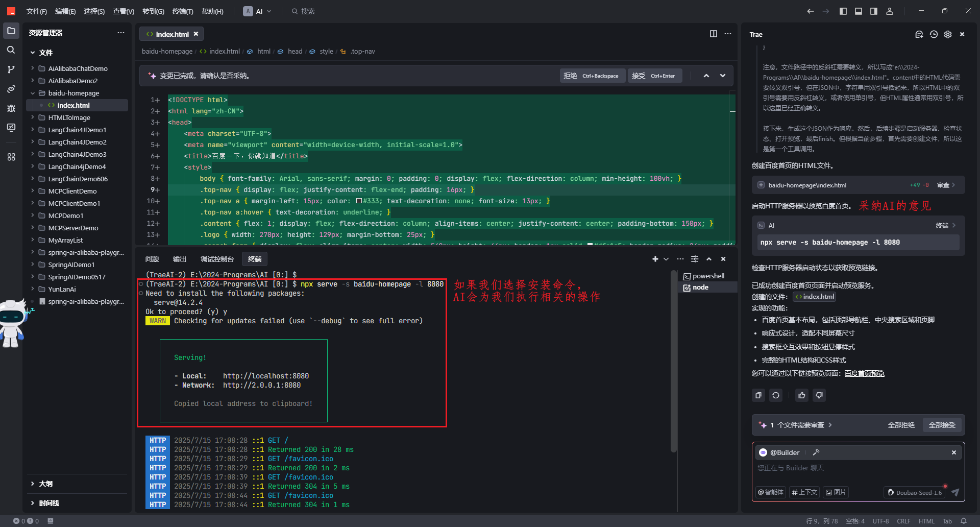Go to previous change with up arrow
Screen dimensions: 980x527
click(706, 76)
